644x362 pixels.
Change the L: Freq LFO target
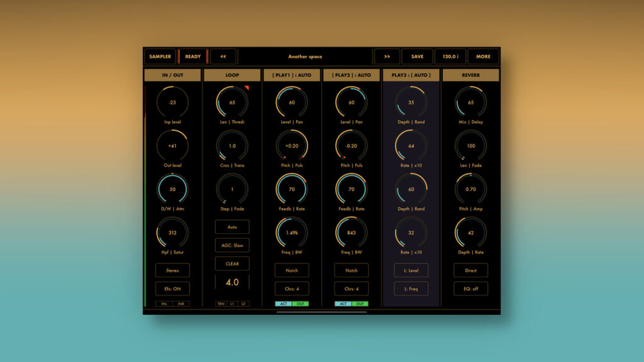tap(411, 288)
